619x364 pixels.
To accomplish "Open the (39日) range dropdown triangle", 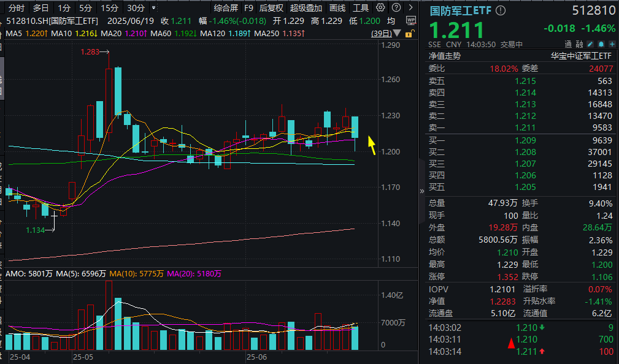I will (398, 34).
